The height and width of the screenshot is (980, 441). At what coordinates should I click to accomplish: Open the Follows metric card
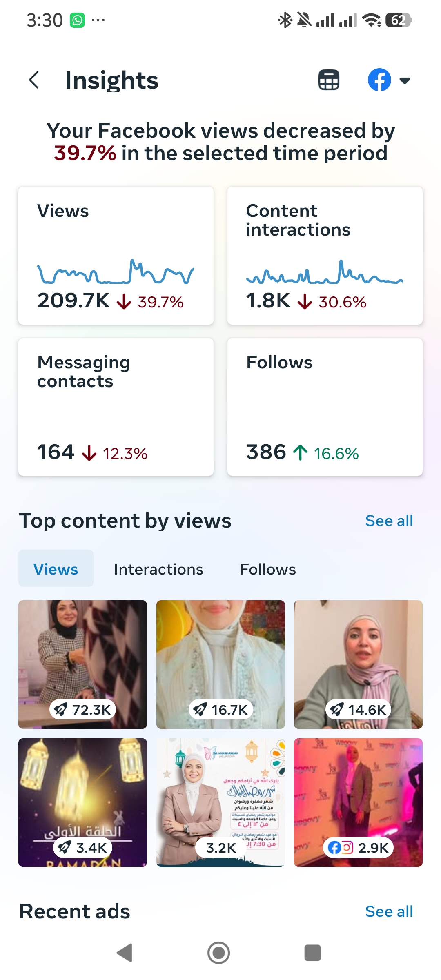coord(325,407)
